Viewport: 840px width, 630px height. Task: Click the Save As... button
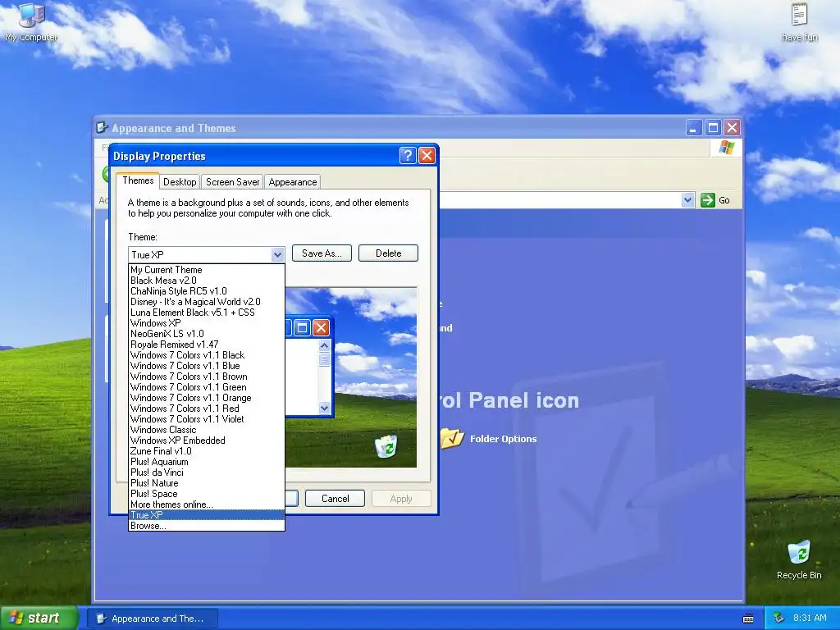(322, 253)
